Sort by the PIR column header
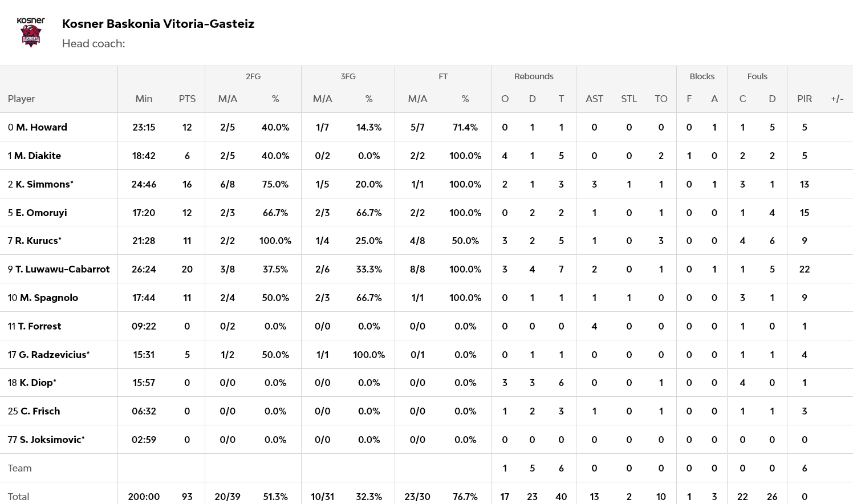Image resolution: width=853 pixels, height=504 pixels. pyautogui.click(x=804, y=99)
